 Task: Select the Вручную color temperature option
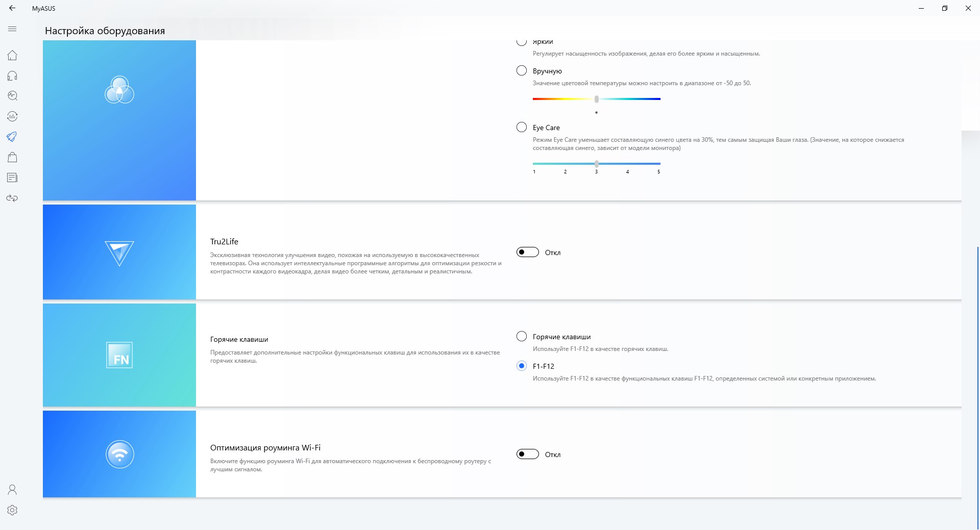pyautogui.click(x=521, y=70)
